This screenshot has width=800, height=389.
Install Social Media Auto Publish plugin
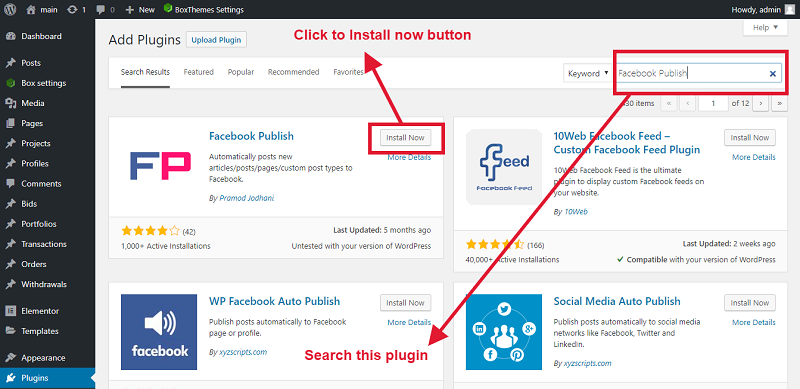point(750,303)
